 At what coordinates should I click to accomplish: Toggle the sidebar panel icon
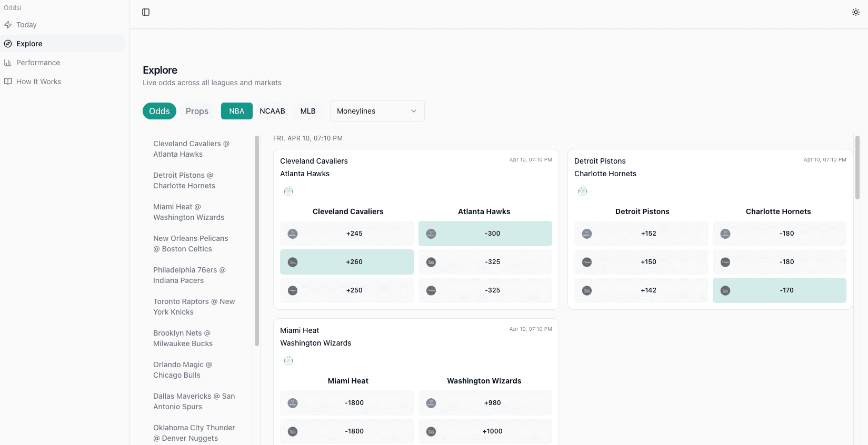(x=146, y=12)
